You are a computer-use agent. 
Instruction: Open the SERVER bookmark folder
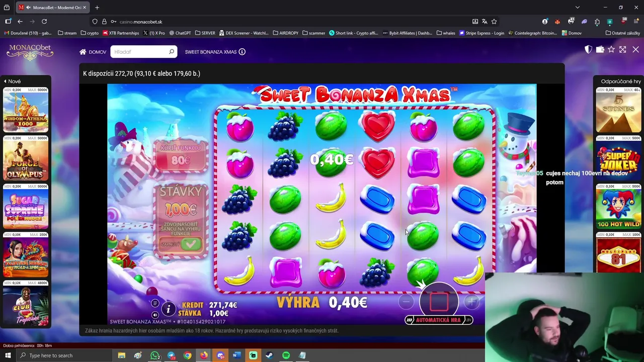point(205,33)
